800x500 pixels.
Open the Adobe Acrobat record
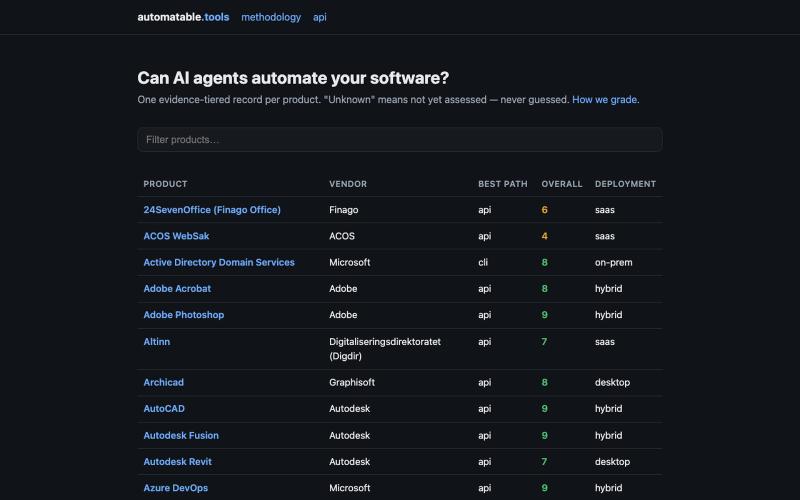177,288
